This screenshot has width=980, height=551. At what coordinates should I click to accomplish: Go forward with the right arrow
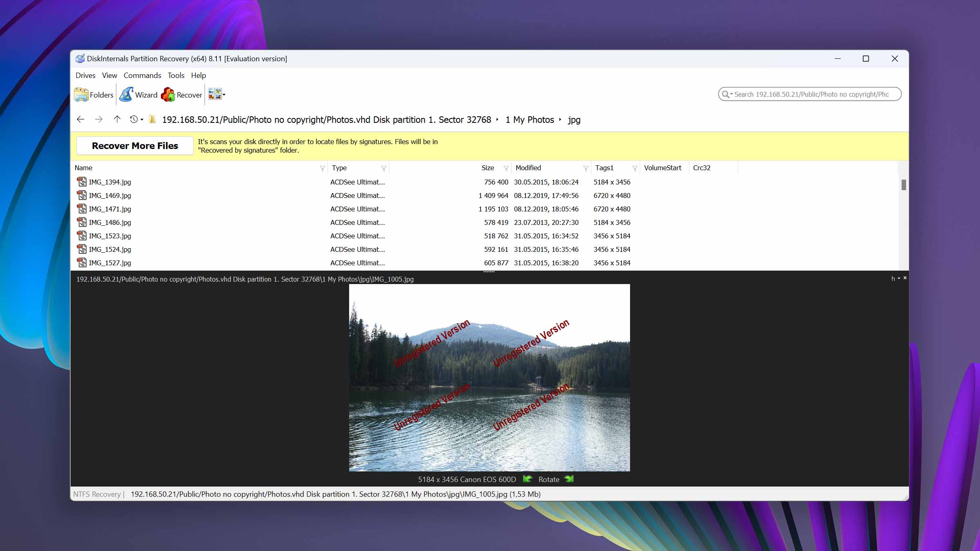(x=98, y=120)
